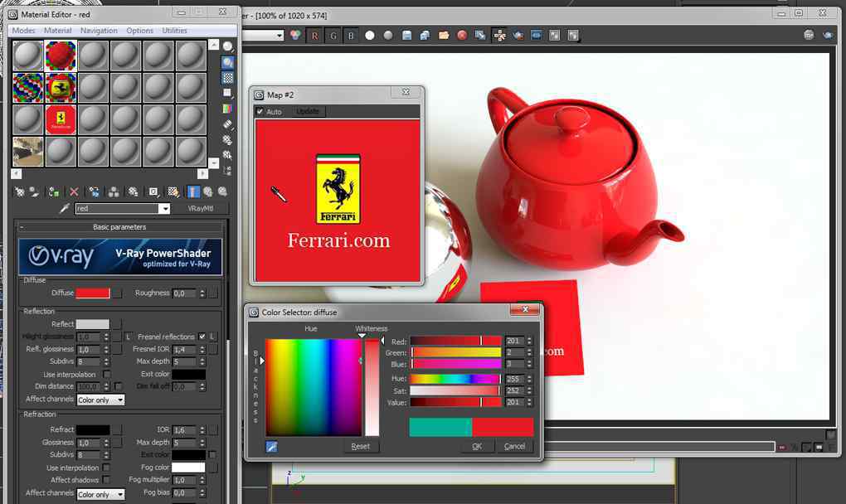Toggle the Refraction Exit color checkbox
The width and height of the screenshot is (846, 504).
(x=212, y=454)
